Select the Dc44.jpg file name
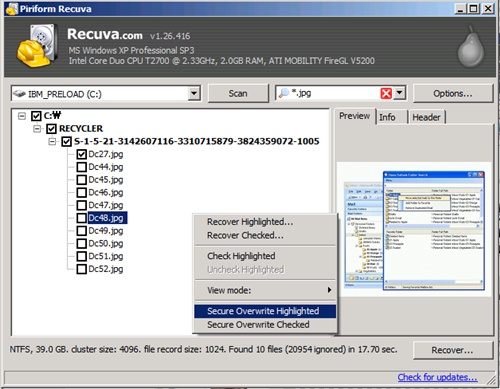 [106, 167]
